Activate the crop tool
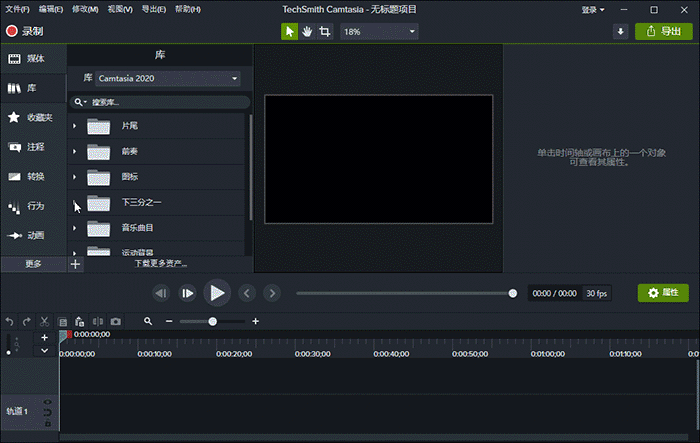Screen dimensions: 700x443 (x=325, y=32)
